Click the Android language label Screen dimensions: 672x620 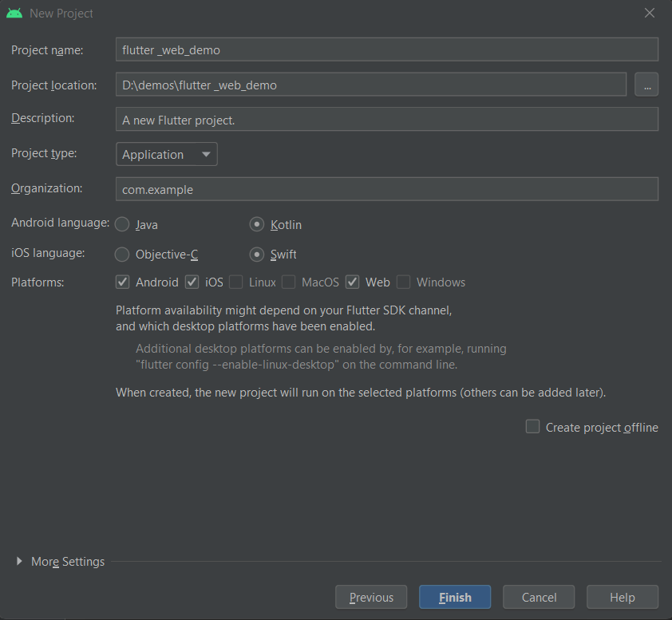[61, 223]
